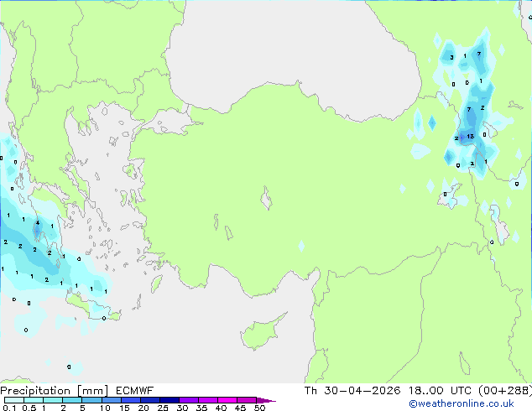
Task: Click the ECMWF model label
Action: tap(135, 391)
